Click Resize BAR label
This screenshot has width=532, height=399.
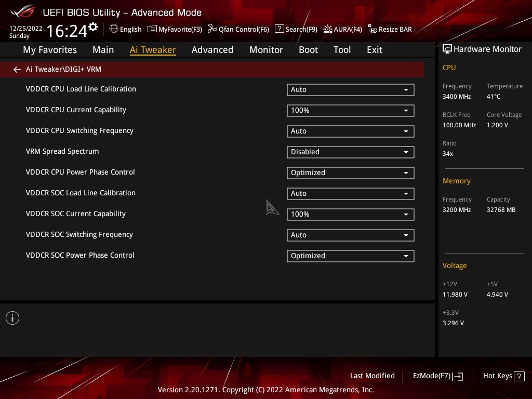(x=395, y=30)
